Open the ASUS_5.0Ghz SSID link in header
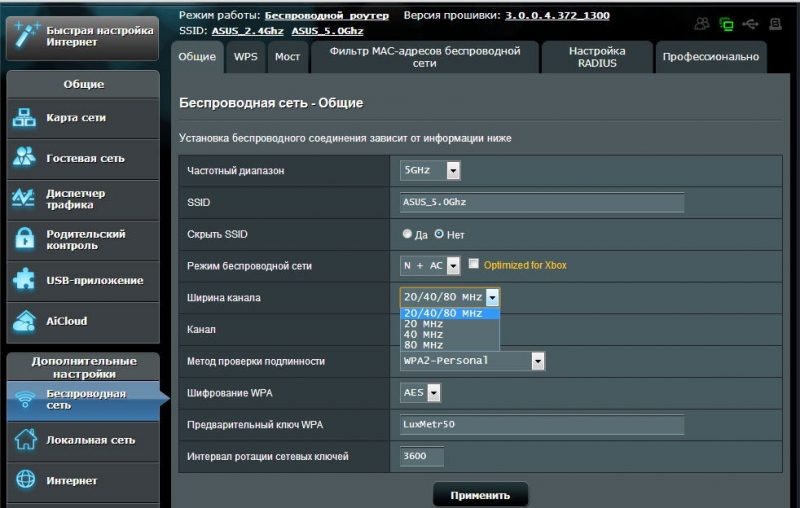The width and height of the screenshot is (800, 508). 328,31
